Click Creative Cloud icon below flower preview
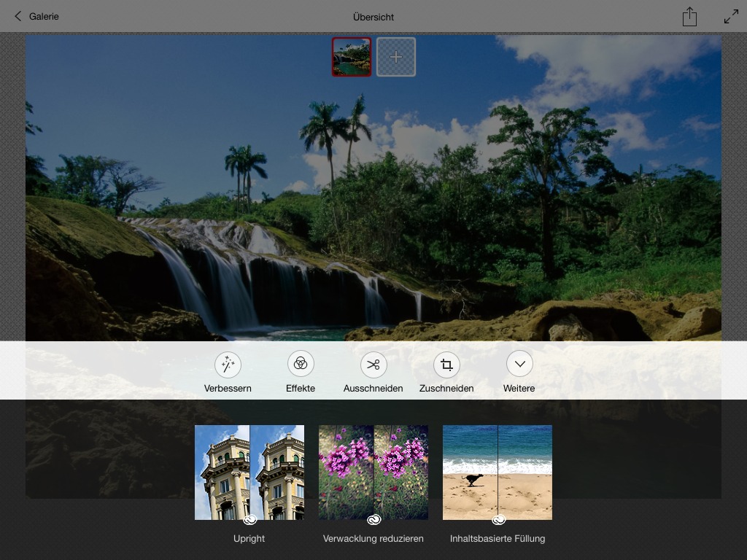Viewport: 747px width, 560px height. pyautogui.click(x=373, y=520)
